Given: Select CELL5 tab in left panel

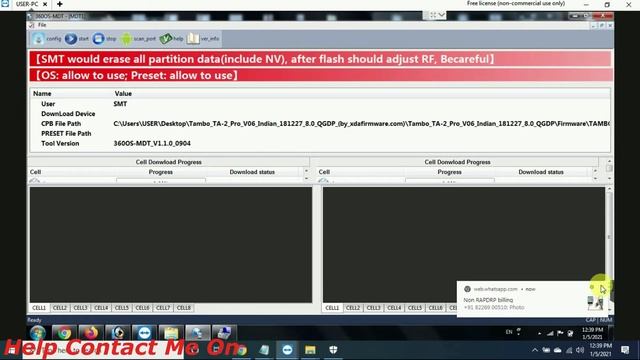Looking at the screenshot, I should coord(122,308).
